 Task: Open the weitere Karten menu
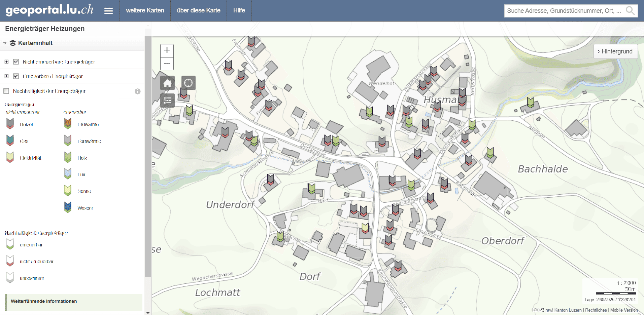click(x=145, y=11)
